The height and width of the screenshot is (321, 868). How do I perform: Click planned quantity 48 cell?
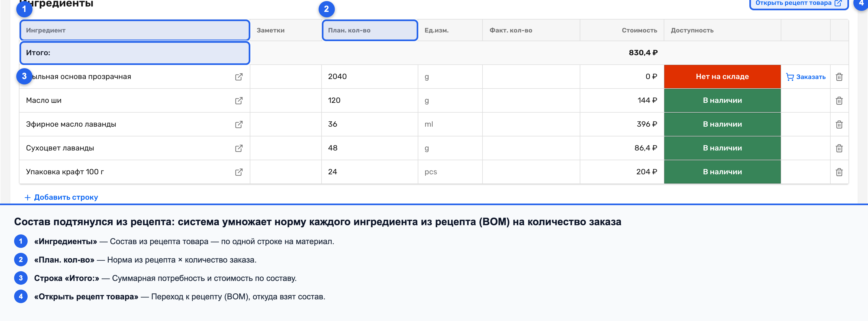pyautogui.click(x=370, y=148)
